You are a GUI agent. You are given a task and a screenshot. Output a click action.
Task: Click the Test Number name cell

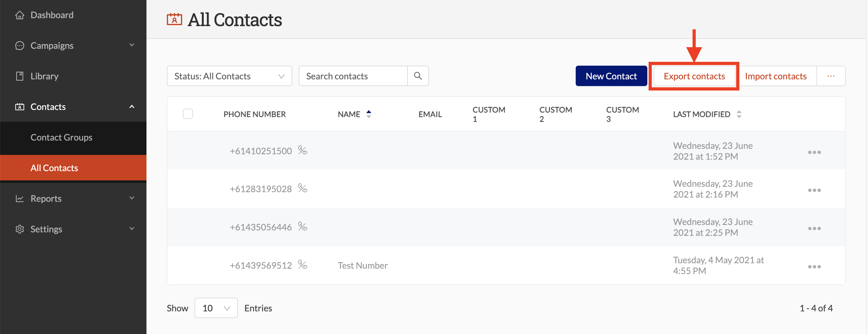click(363, 265)
